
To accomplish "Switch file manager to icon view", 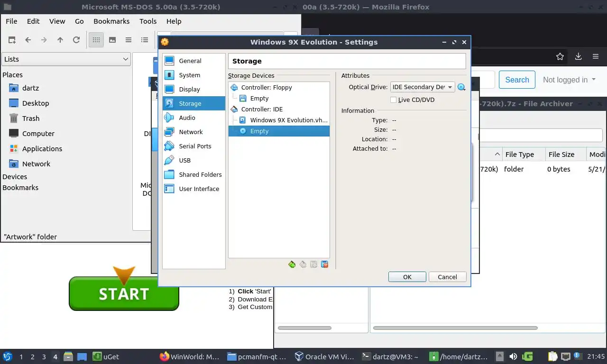I will tap(96, 40).
